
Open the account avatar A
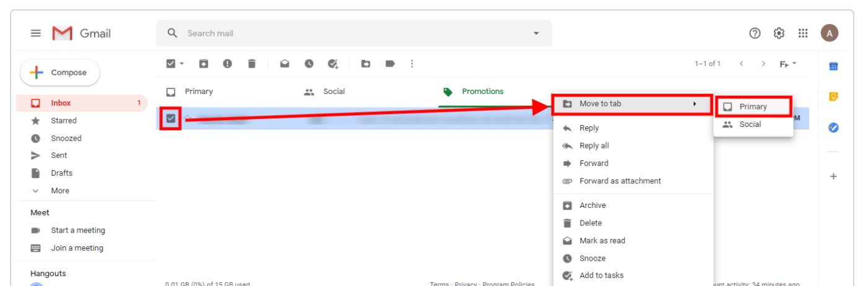(830, 33)
